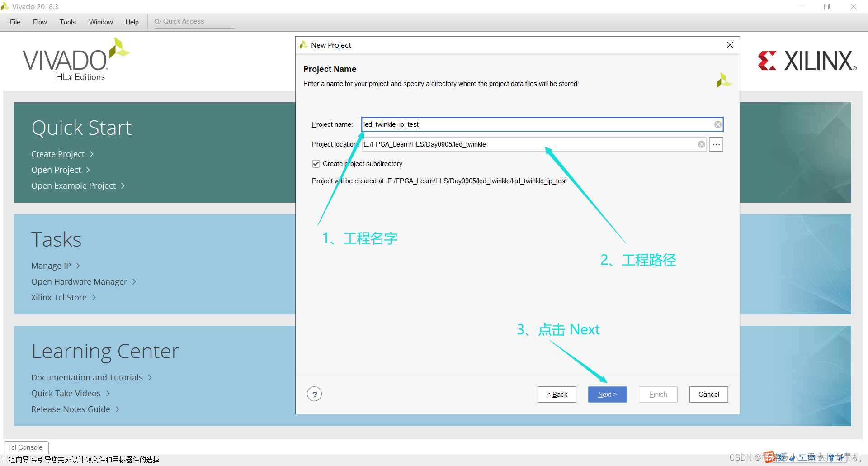Click the arrow next to Release Notes Guide
Screen dimensions: 868x466
(117, 409)
